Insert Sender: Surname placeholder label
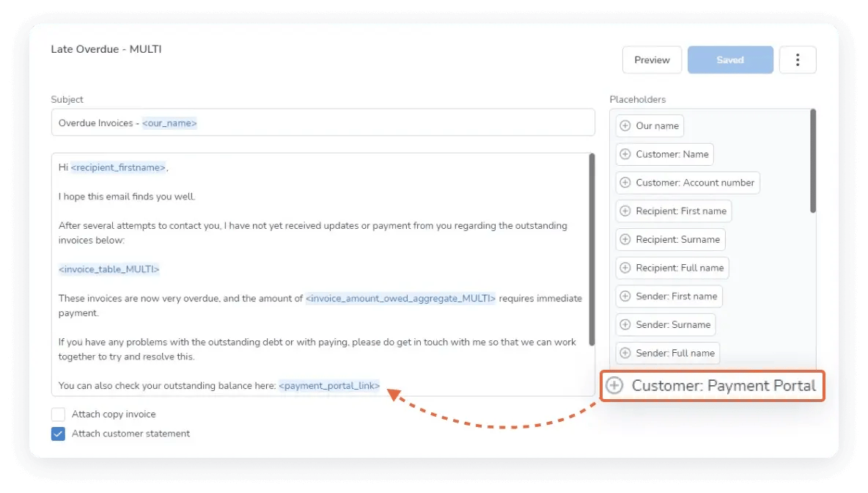 [x=673, y=324]
